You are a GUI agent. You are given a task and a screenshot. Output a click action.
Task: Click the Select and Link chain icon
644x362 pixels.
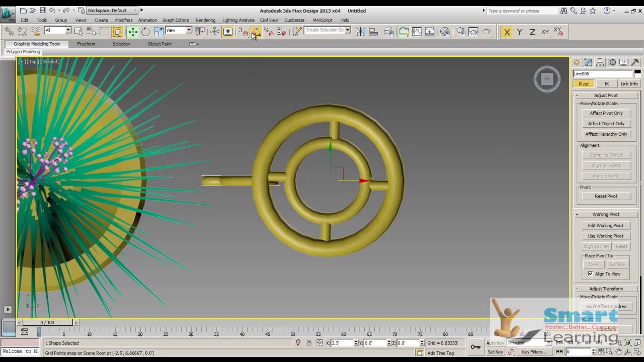[x=9, y=32]
